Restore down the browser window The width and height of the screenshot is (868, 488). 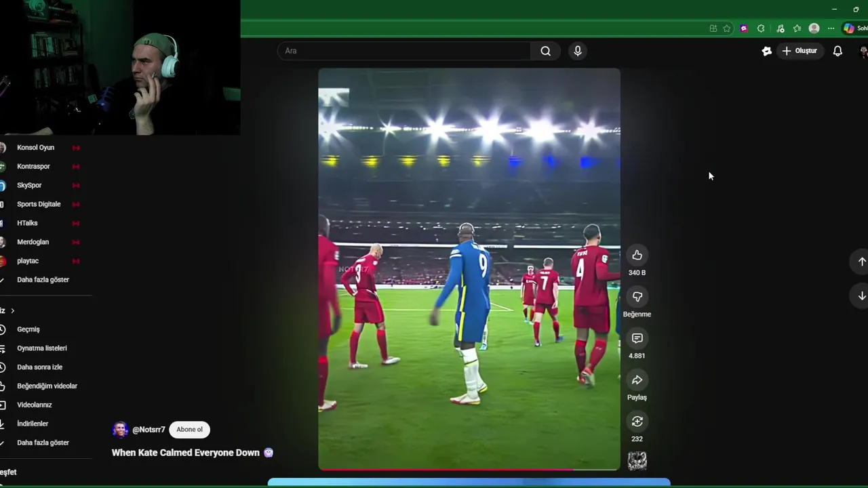[856, 9]
